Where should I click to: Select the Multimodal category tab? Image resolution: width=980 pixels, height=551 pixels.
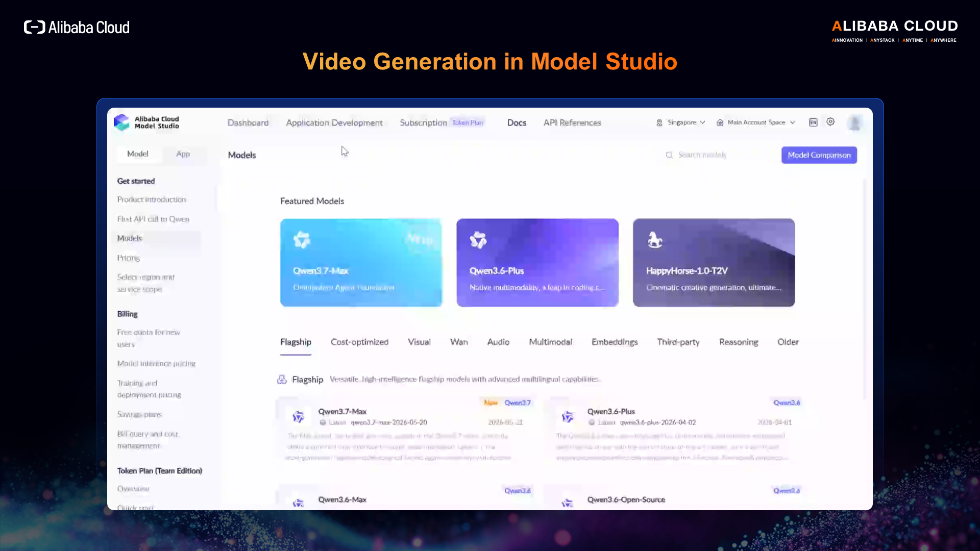point(550,342)
